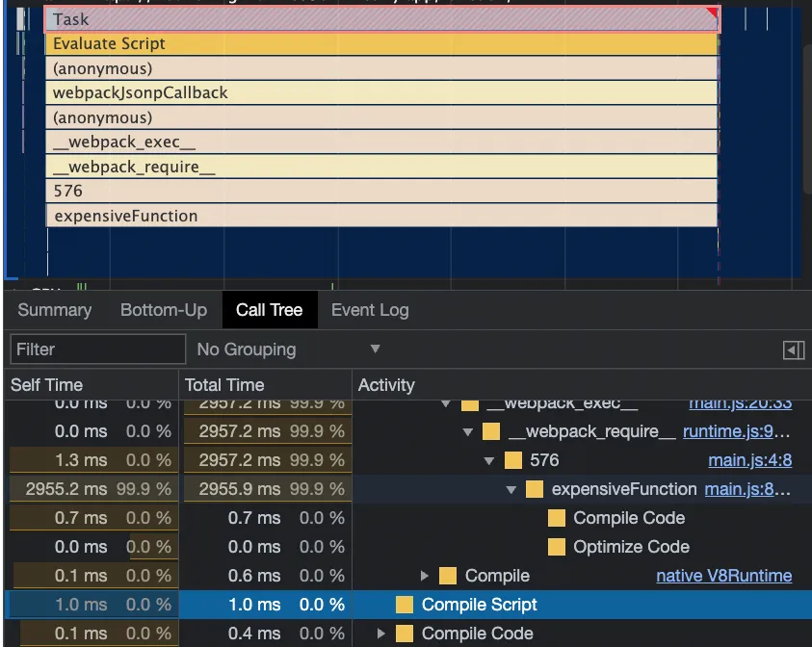Screen dimensions: 812x647
Task: Collapse the 576 tree node
Action: [489, 460]
